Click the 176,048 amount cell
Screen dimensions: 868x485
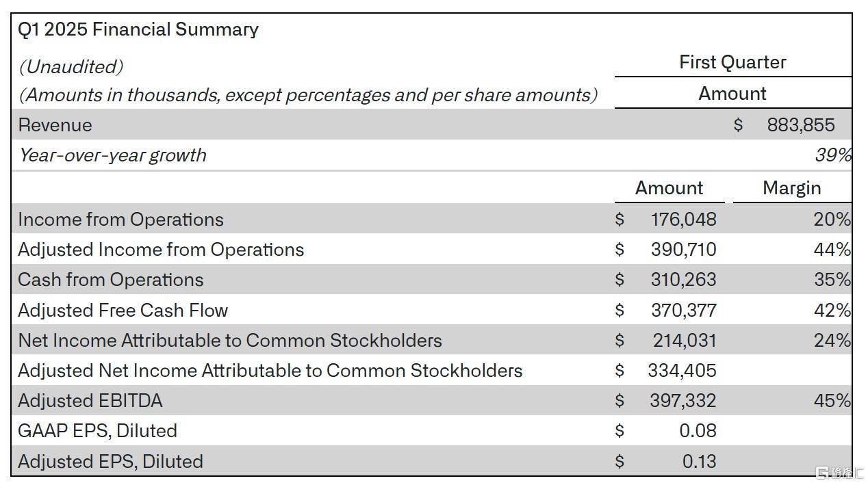pyautogui.click(x=683, y=220)
